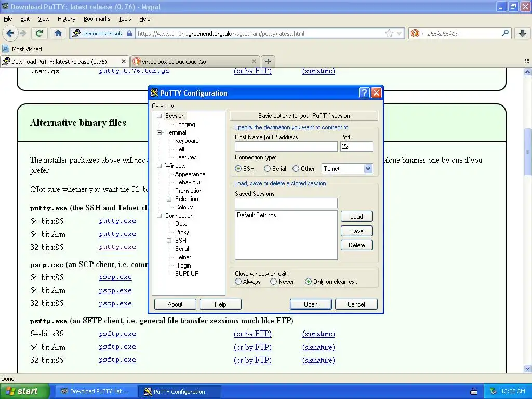The image size is (532, 399).
Task: Open the Bookmarks menu
Action: pyautogui.click(x=97, y=19)
